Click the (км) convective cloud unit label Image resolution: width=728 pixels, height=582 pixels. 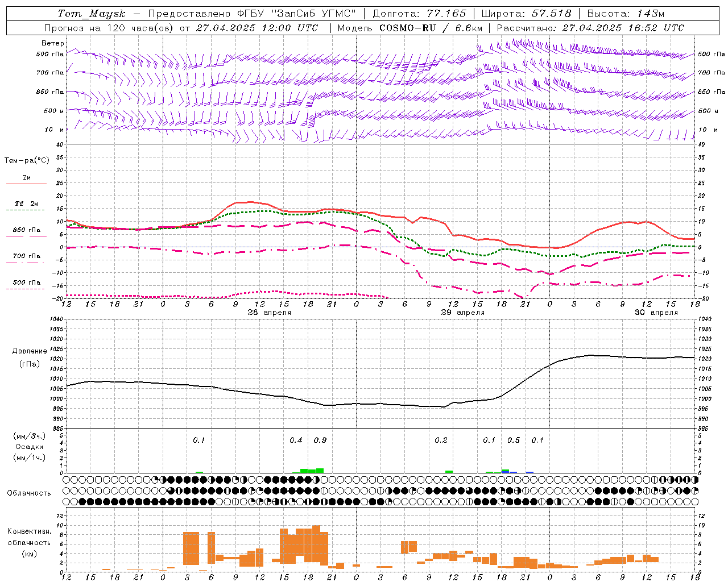click(30, 554)
